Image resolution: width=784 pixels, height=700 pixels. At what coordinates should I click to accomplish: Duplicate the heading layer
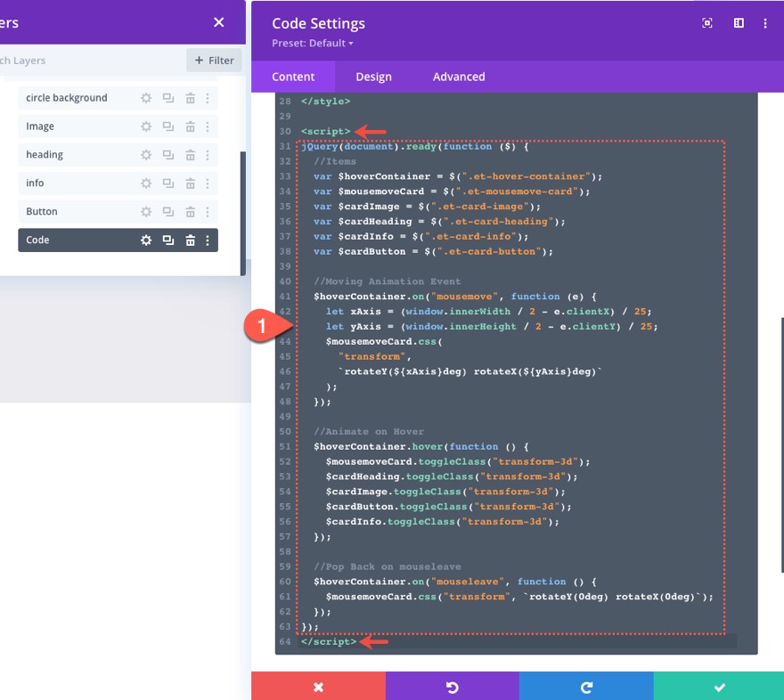tap(168, 155)
